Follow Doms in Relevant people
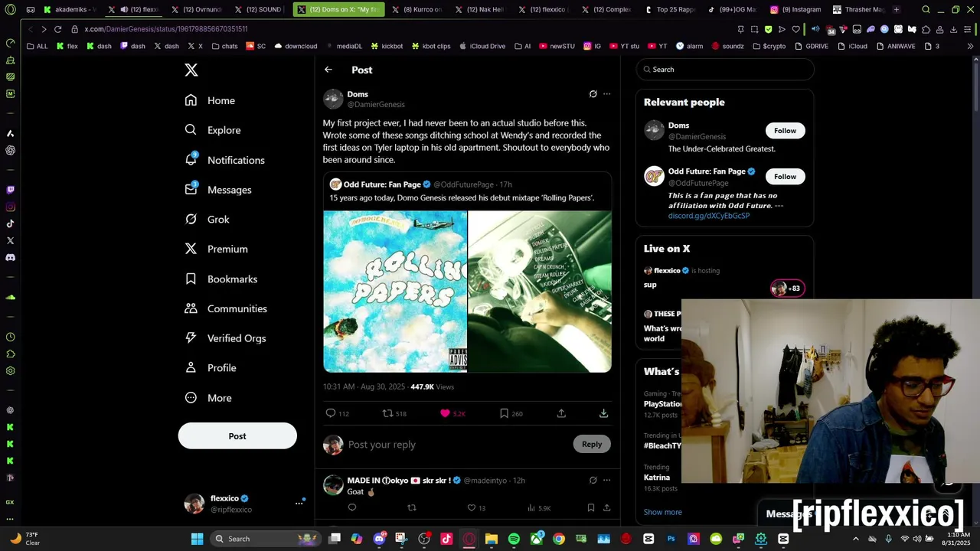Screen dimensions: 980x551 click(785, 131)
